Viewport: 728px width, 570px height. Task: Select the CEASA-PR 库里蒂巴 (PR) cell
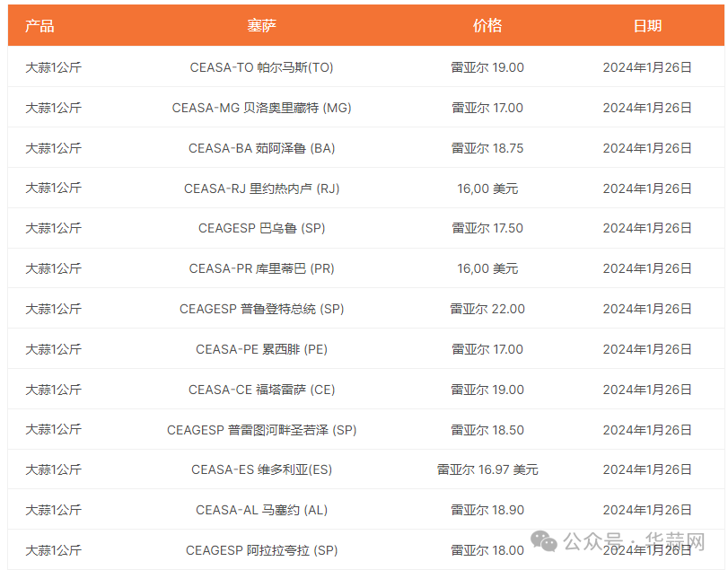[261, 268]
